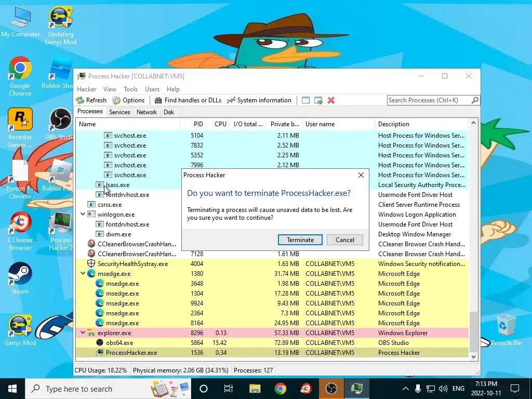This screenshot has width=532, height=399.
Task: Click the Process Hacker taskbar icon
Action: tap(357, 389)
